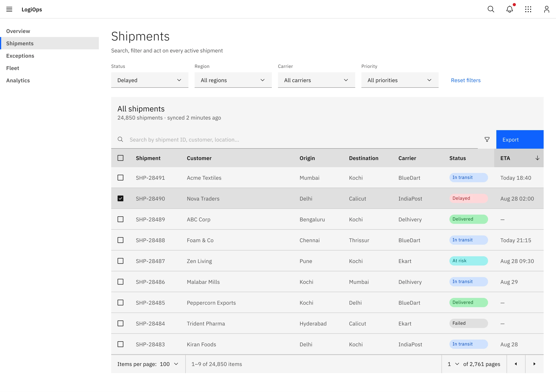This screenshot has height=392, width=556.
Task: Select Shipments in the sidebar
Action: [x=49, y=43]
